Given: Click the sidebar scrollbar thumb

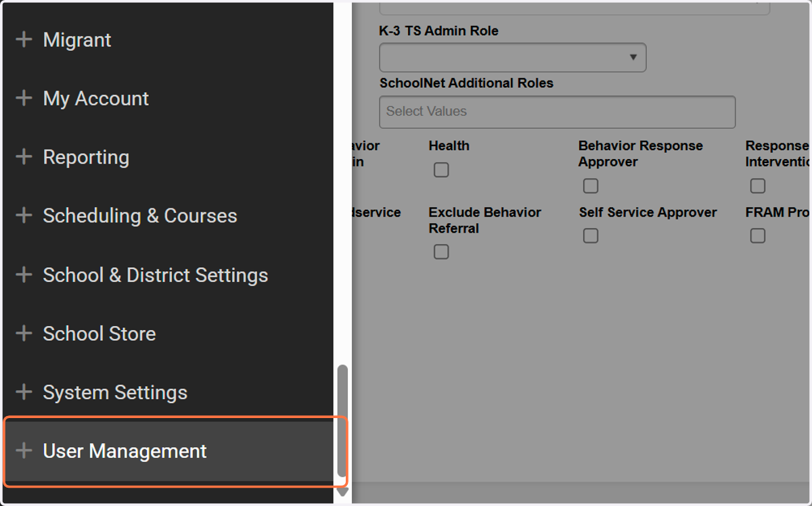Looking at the screenshot, I should pyautogui.click(x=342, y=421).
